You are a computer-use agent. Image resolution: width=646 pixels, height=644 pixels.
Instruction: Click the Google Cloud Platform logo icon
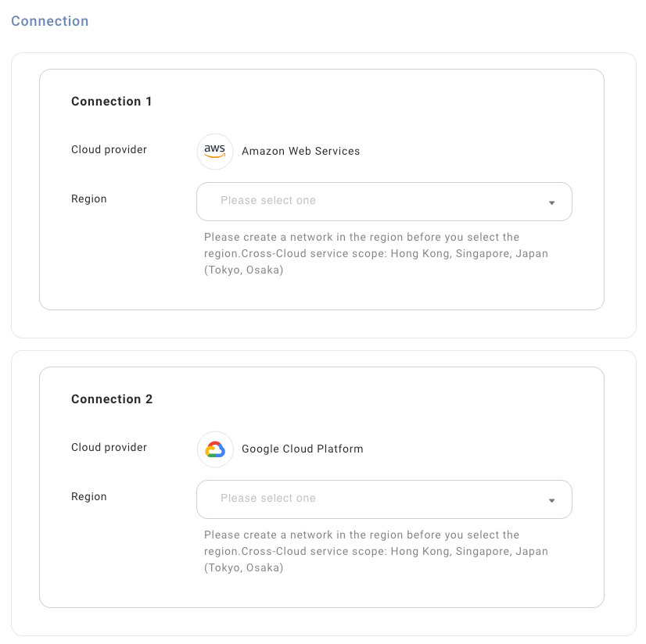[215, 449]
